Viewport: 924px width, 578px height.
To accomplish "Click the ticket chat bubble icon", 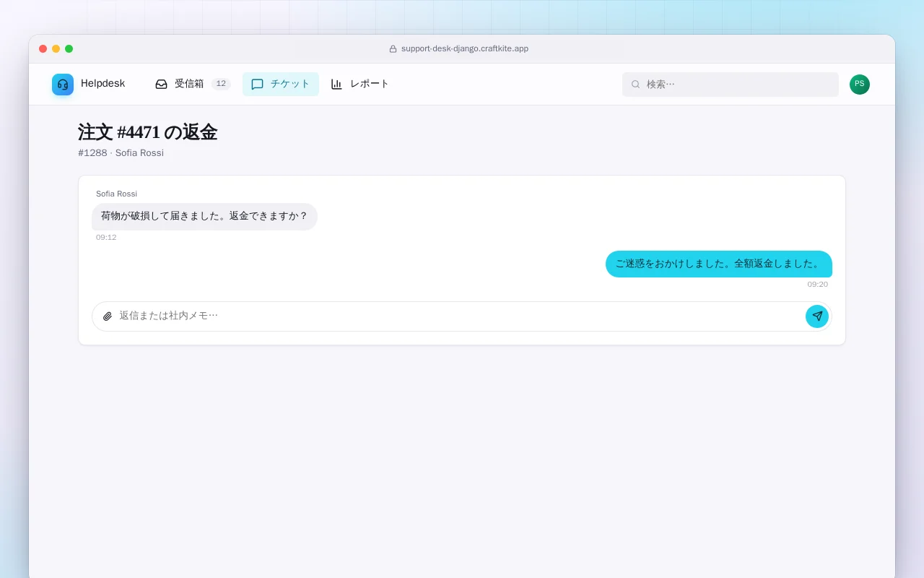I will 257,84.
